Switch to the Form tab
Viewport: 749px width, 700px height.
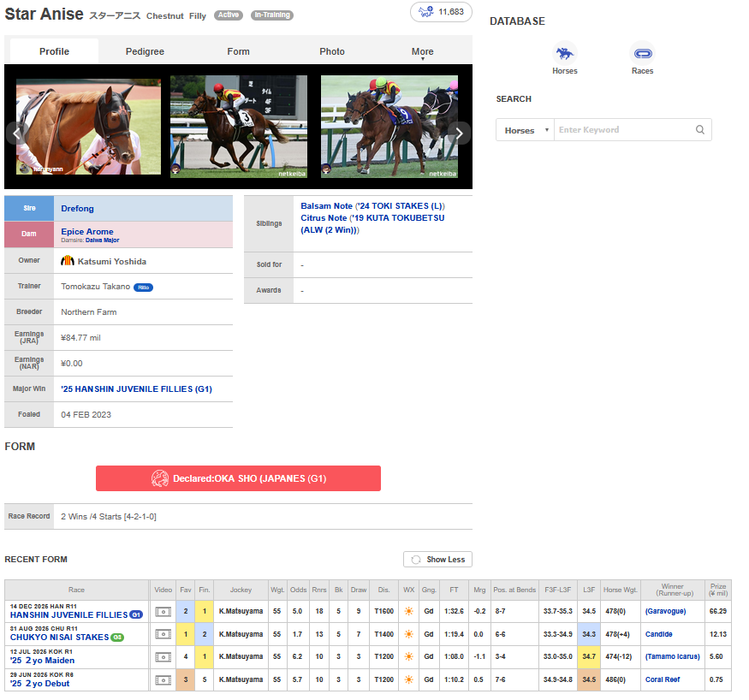[238, 51]
